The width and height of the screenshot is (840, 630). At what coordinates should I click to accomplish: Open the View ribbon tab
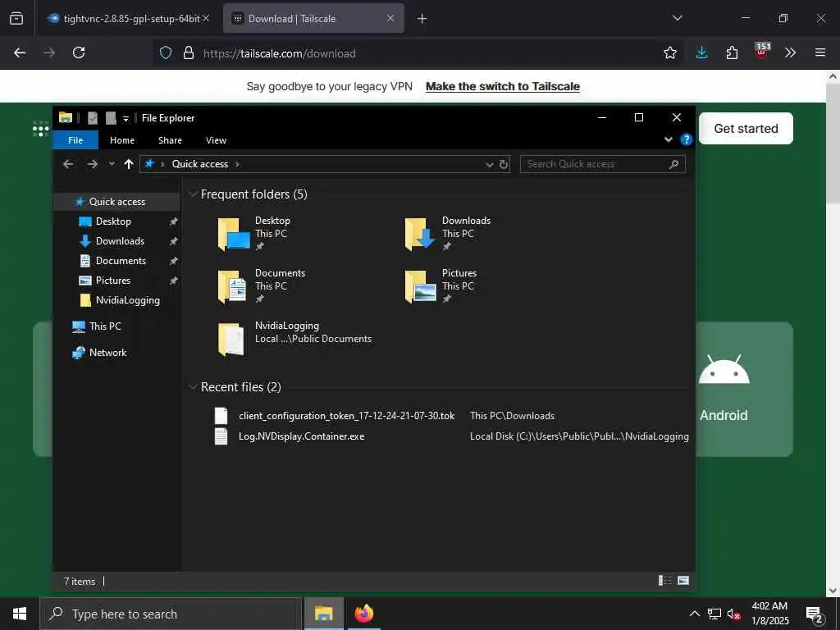click(216, 140)
